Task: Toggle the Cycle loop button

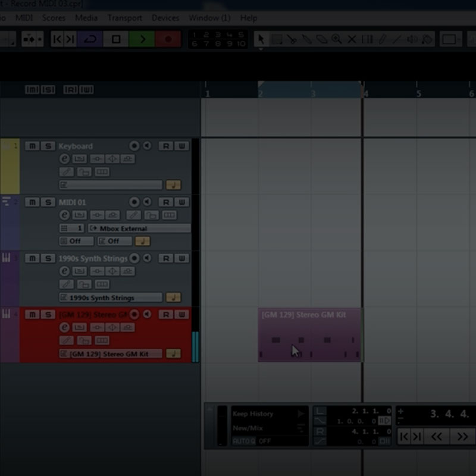Action: (90, 39)
